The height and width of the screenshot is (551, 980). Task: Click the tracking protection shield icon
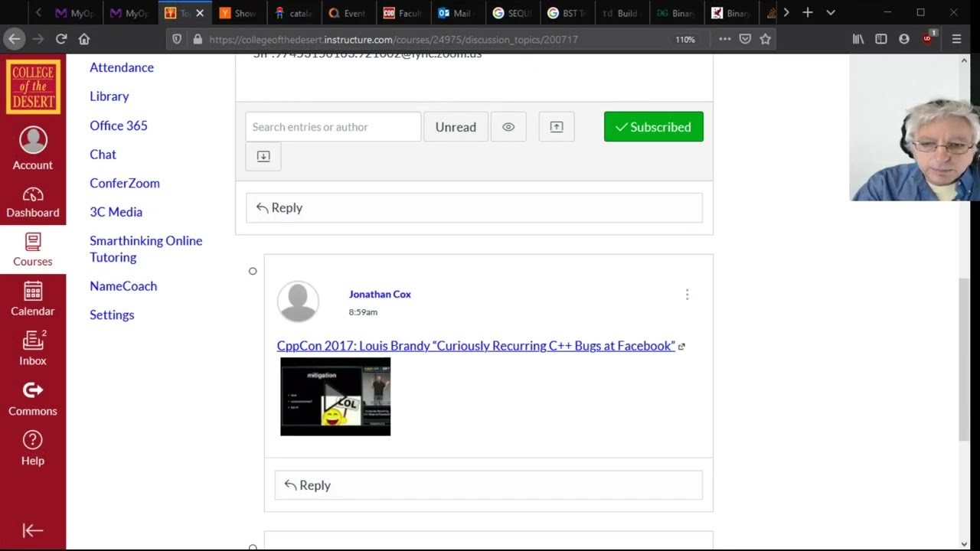[x=177, y=39]
